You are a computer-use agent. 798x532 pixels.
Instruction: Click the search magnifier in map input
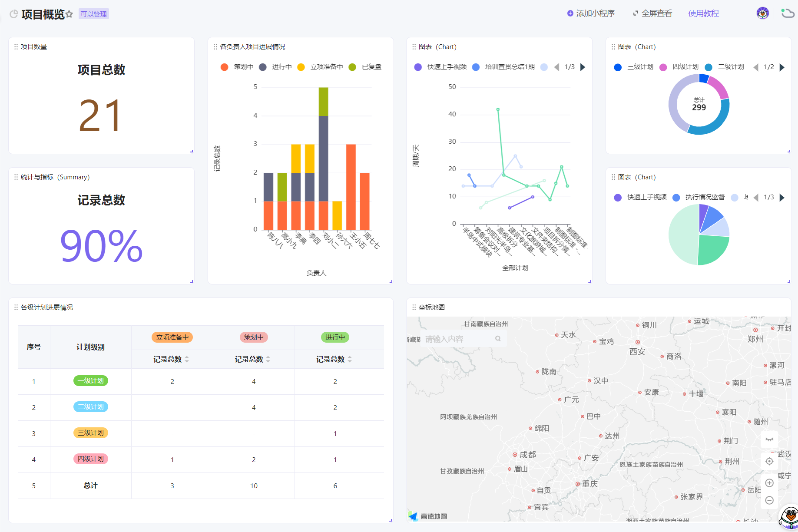(x=498, y=339)
